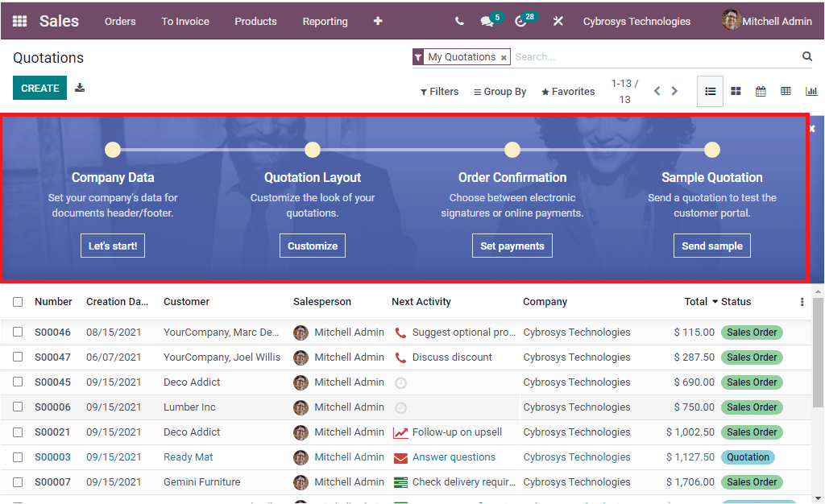825x504 pixels.
Task: Export records using the download icon
Action: click(80, 87)
